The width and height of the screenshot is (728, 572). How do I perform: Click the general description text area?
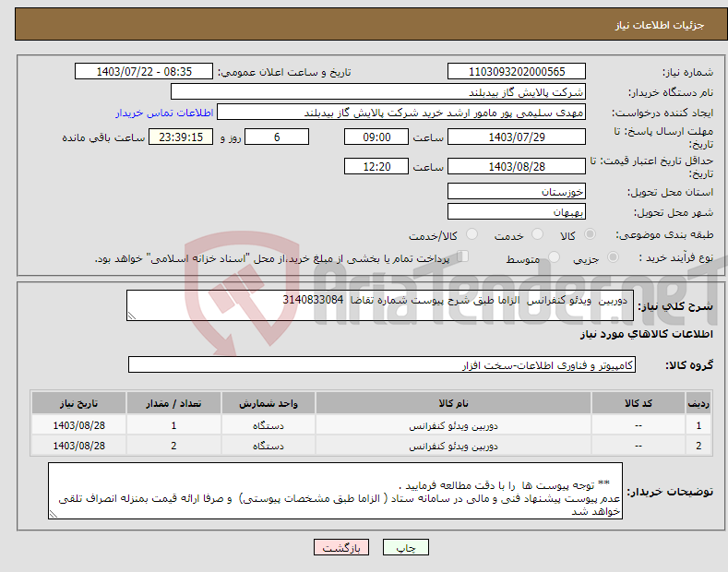[x=380, y=305]
